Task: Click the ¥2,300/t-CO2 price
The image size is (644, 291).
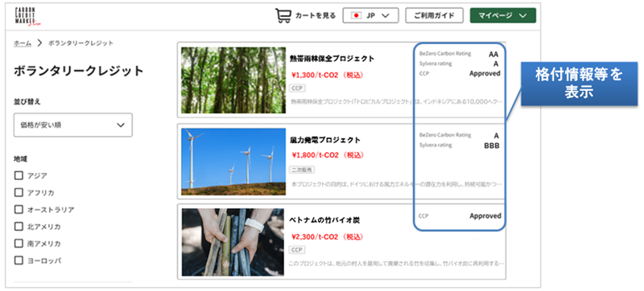Action: [328, 237]
